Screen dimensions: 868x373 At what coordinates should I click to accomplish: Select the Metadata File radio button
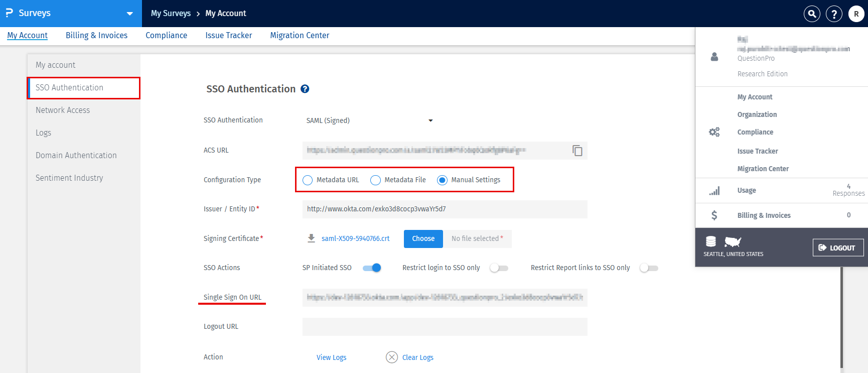[375, 180]
